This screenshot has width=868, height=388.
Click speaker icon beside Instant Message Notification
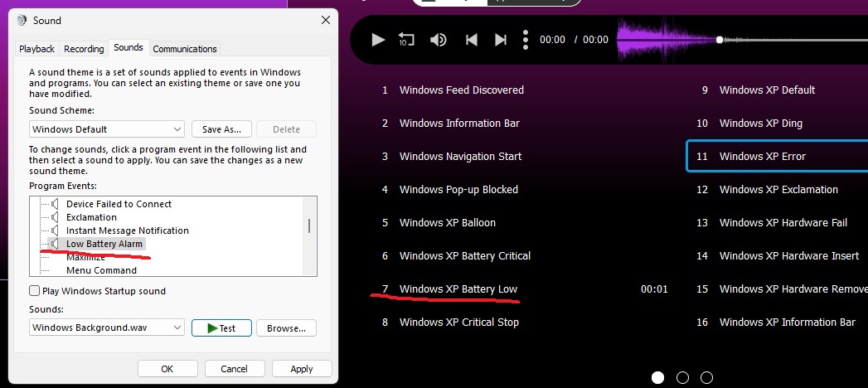[55, 230]
